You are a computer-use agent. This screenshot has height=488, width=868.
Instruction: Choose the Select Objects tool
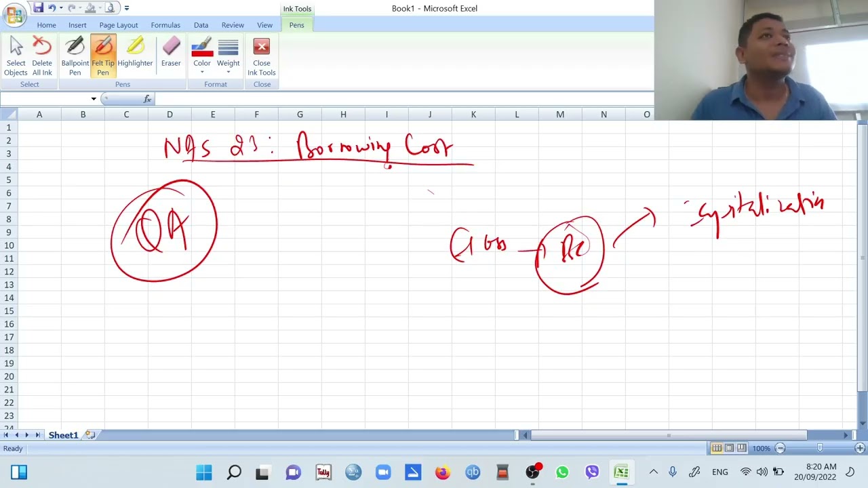[x=16, y=56]
